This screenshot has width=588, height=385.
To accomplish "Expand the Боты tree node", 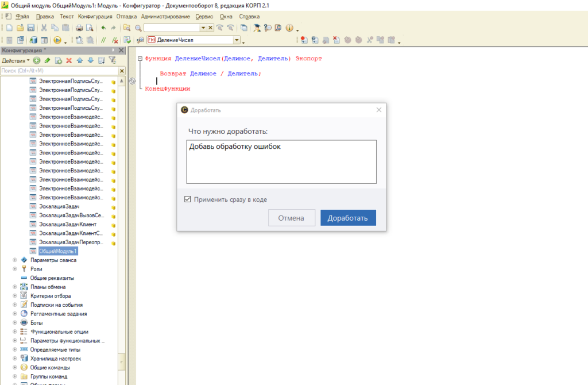I will click(x=14, y=323).
